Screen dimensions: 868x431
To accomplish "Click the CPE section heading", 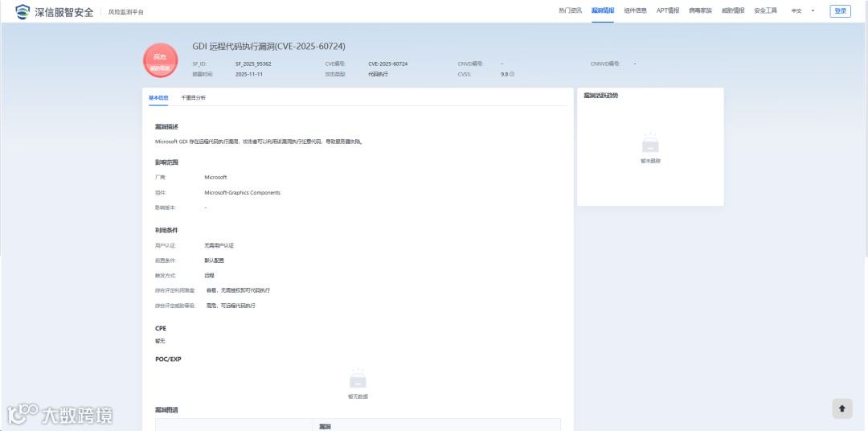I will [x=161, y=328].
